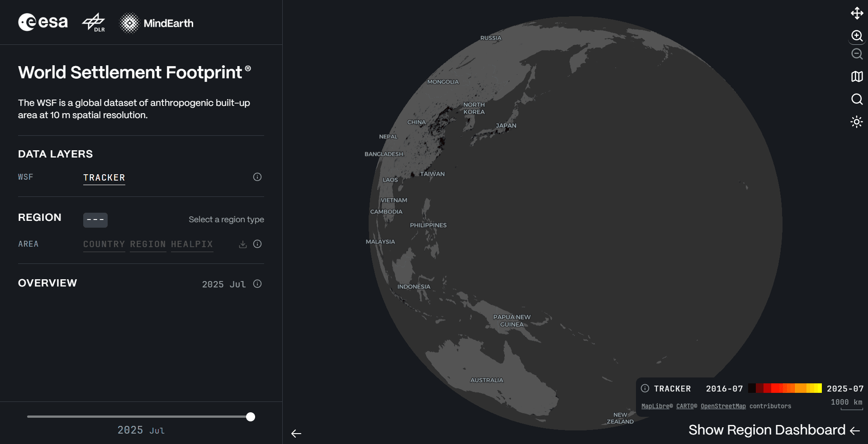Click the Russia label on globe
The height and width of the screenshot is (444, 868).
(491, 38)
